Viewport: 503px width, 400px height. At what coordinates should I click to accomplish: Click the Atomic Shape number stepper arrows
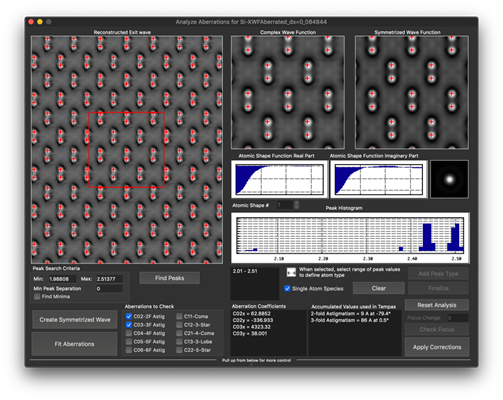click(296, 205)
